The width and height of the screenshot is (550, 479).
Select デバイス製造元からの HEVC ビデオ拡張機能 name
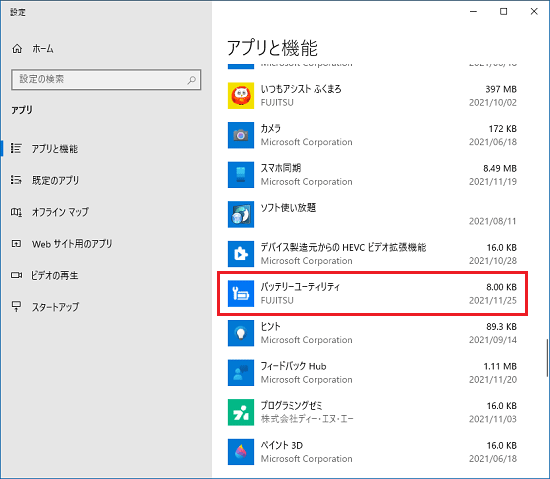[x=343, y=248]
